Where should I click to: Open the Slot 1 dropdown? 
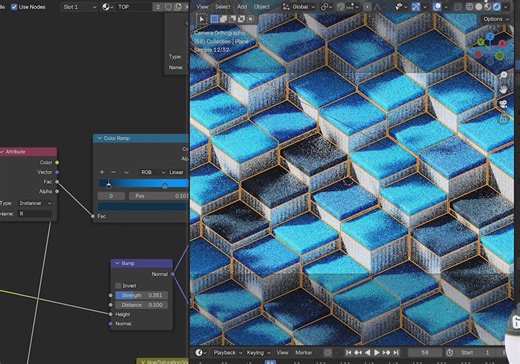click(79, 7)
